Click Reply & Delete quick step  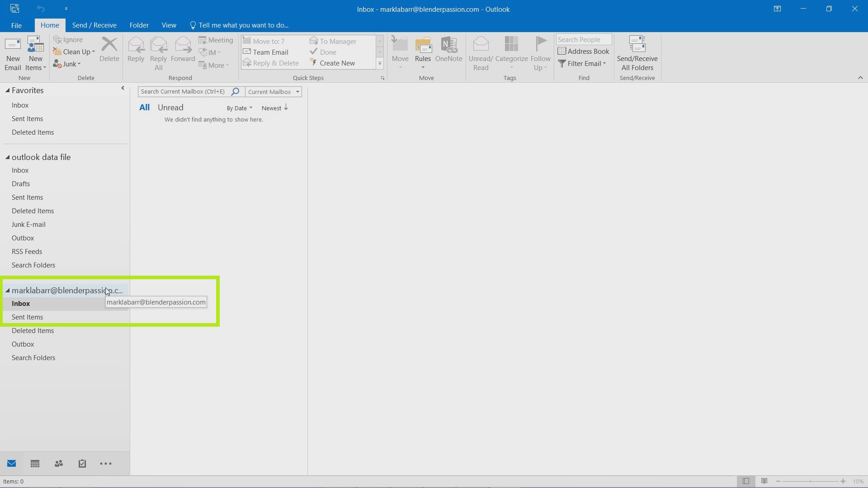pyautogui.click(x=271, y=63)
